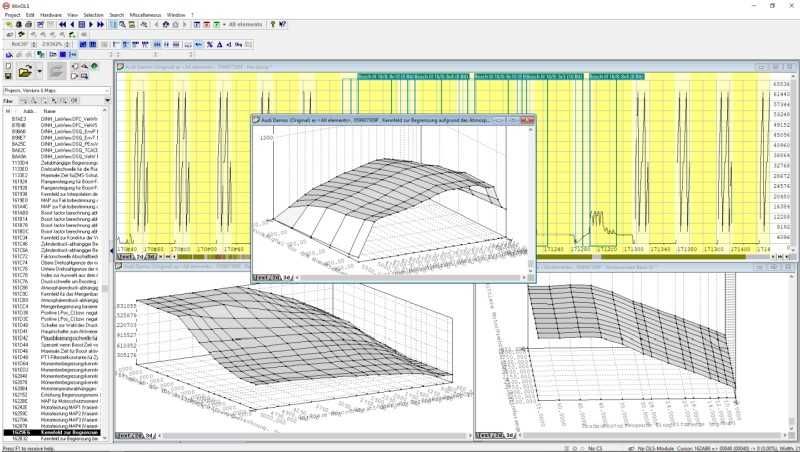Select 3d tab in bottom-right map window
Viewport: 800px width, 452px height.
(510, 436)
